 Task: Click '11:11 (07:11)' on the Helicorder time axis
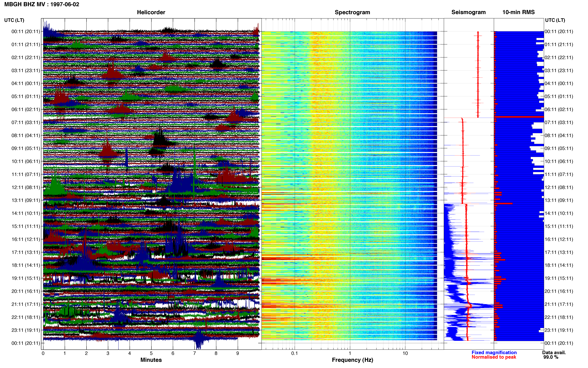pos(26,174)
